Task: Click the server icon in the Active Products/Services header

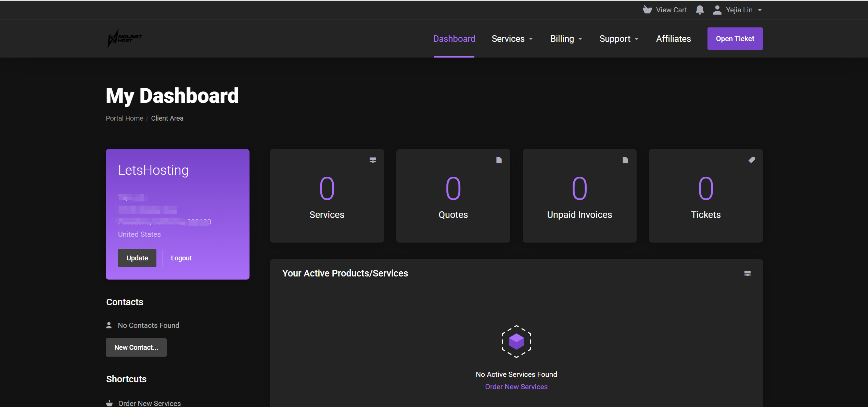Action: click(748, 273)
